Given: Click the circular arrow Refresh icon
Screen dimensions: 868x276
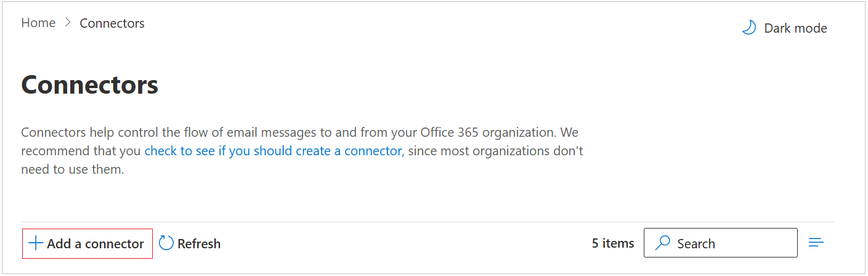Looking at the screenshot, I should [166, 243].
